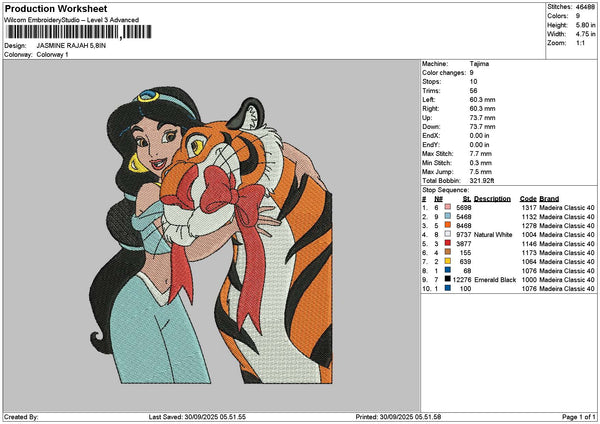Viewport: 600px width, 424px height.
Task: Click stitch count 639 in row 7
Action: click(466, 261)
